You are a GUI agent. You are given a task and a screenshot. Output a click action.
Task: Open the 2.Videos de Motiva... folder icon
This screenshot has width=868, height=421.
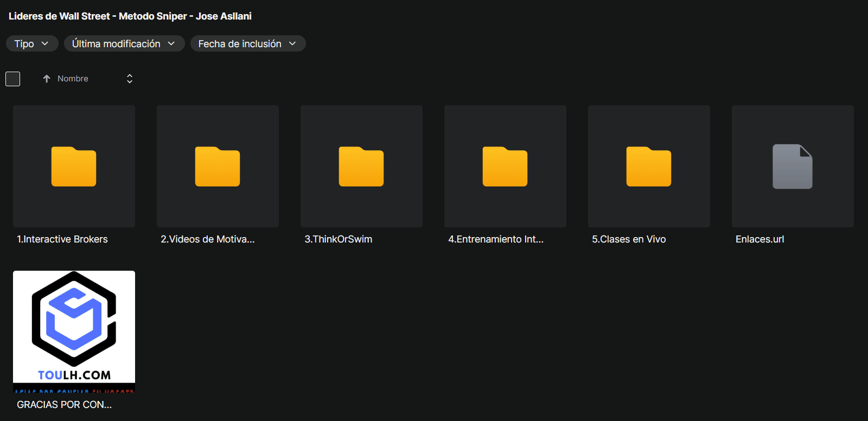point(218,167)
